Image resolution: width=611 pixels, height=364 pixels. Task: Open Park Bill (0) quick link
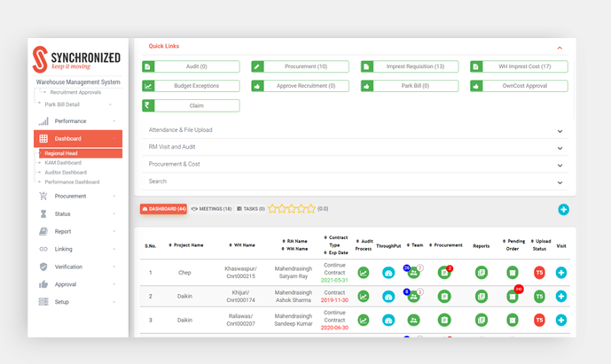pyautogui.click(x=410, y=86)
